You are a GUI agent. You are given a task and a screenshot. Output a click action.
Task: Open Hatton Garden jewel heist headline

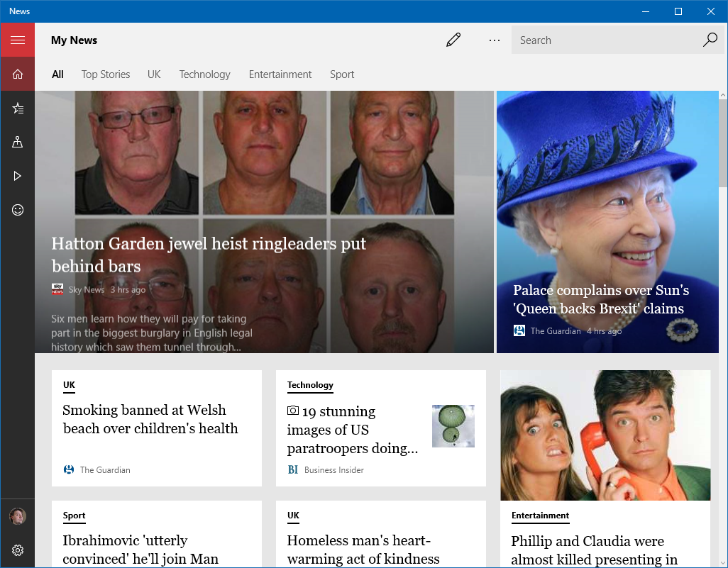pyautogui.click(x=209, y=255)
